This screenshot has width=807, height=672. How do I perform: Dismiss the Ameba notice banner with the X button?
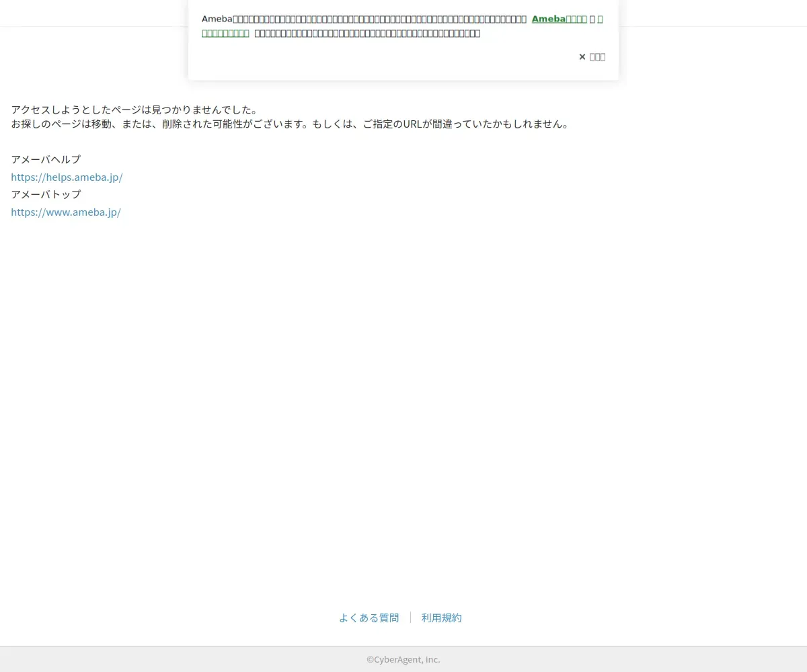point(592,57)
